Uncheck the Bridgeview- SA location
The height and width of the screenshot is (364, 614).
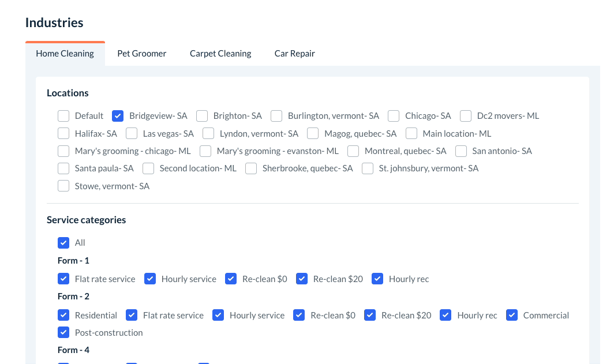click(118, 116)
